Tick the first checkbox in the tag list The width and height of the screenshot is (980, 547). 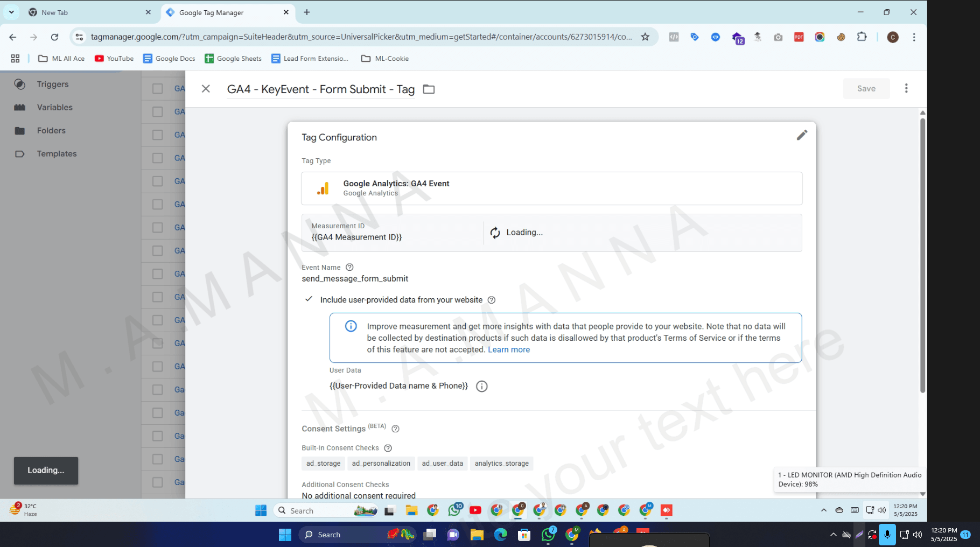point(157,89)
